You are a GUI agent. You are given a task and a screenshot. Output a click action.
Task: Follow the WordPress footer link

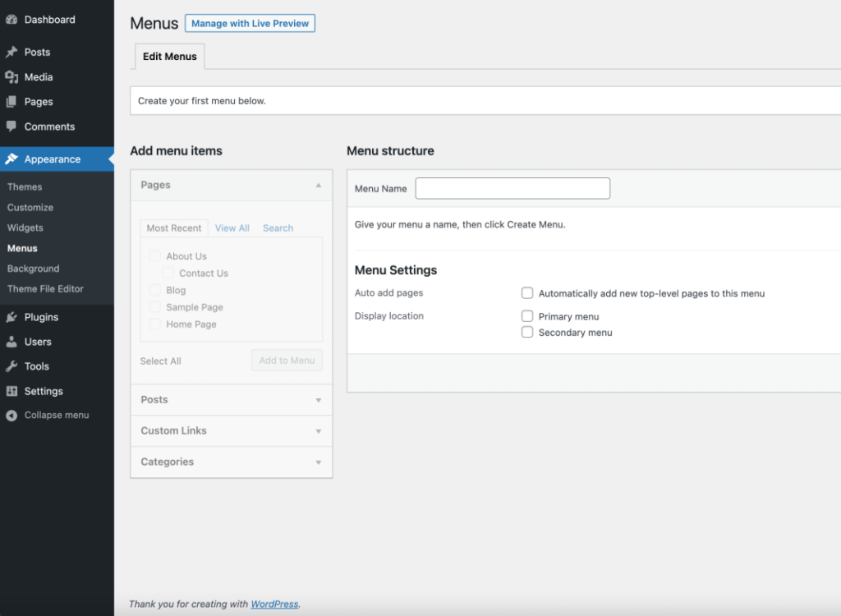point(274,604)
